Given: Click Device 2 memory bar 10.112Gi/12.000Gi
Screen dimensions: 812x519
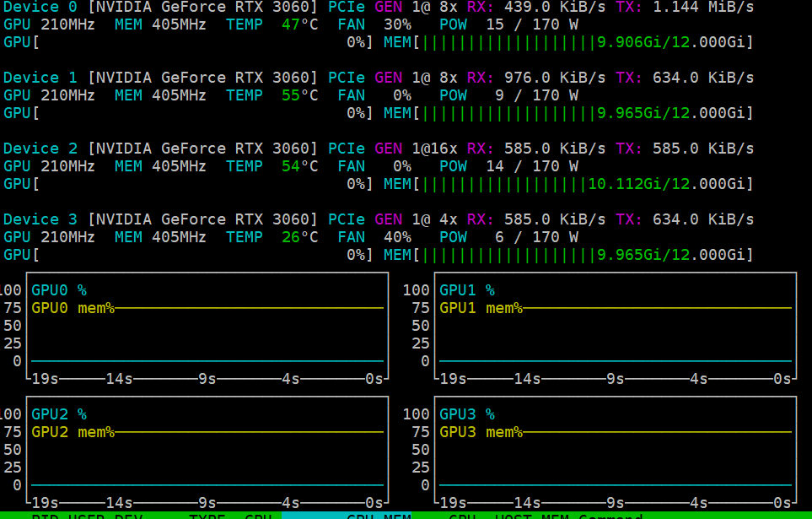Looking at the screenshot, I should [568, 184].
